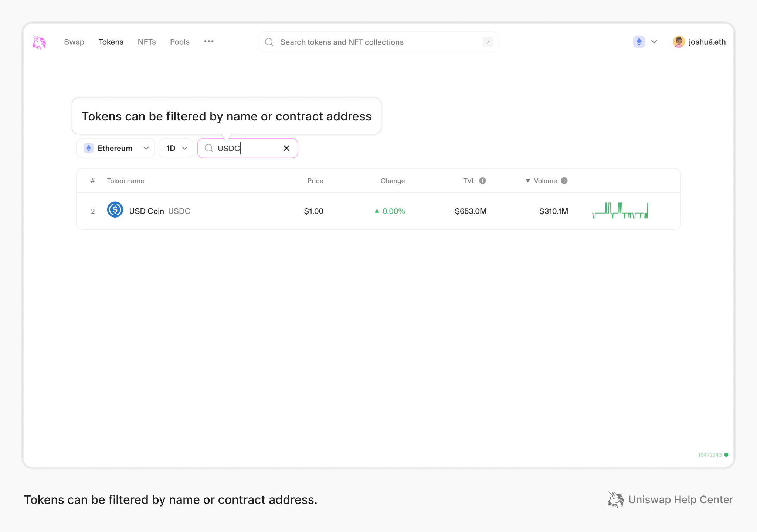Viewport: 757px width, 532px height.
Task: Clear the USDC filter with the X
Action: (286, 148)
